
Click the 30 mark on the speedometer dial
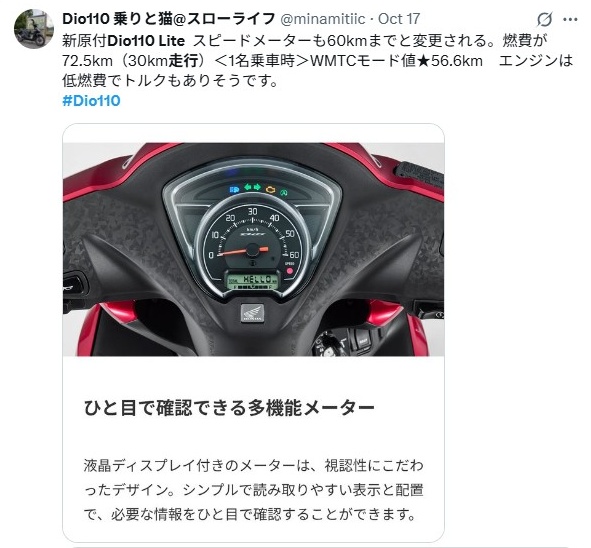click(x=253, y=211)
